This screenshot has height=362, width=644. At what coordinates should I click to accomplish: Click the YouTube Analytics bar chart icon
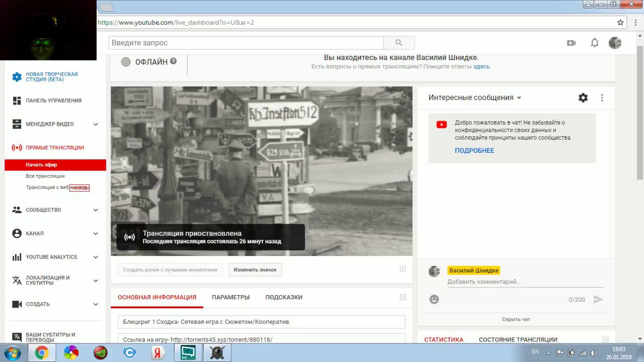pyautogui.click(x=17, y=257)
